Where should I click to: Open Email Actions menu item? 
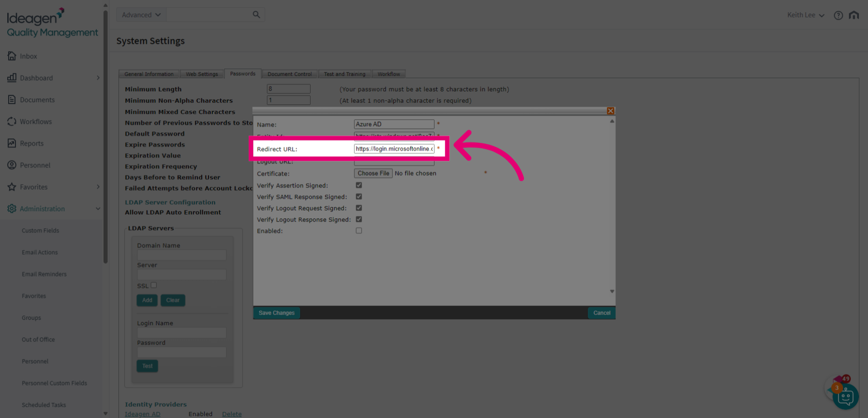coord(40,252)
